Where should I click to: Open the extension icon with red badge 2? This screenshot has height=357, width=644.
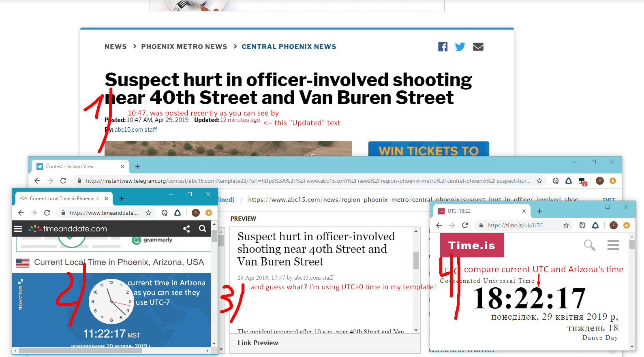coord(582,181)
